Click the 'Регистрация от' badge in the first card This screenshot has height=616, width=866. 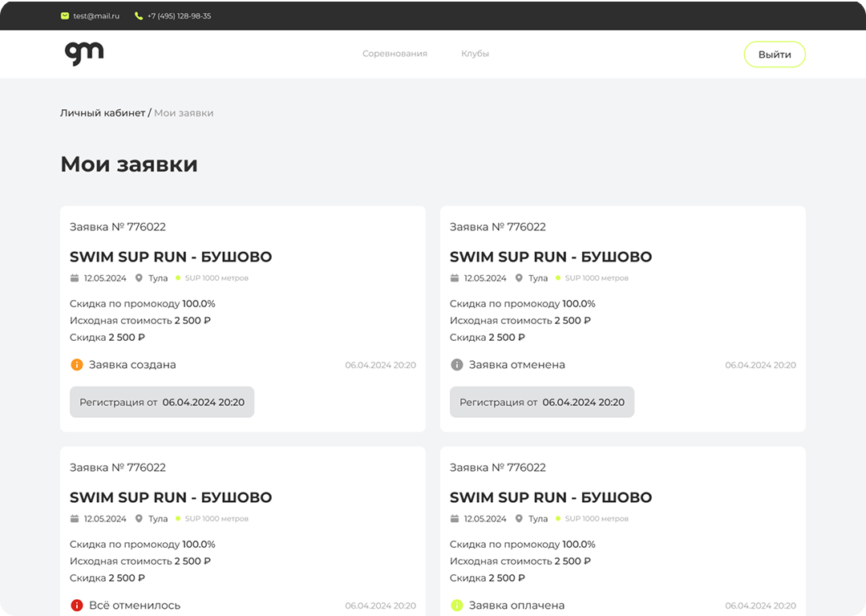tap(162, 403)
